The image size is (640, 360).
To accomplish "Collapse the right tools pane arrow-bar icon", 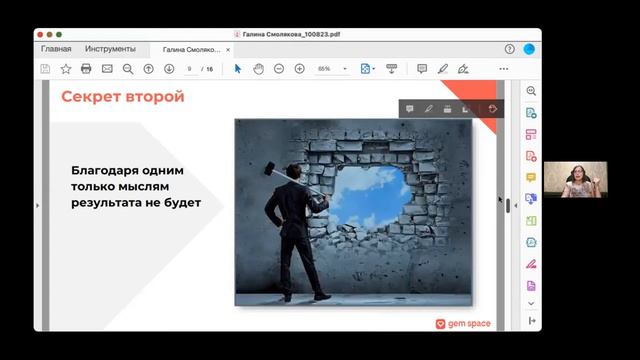I will point(532,321).
